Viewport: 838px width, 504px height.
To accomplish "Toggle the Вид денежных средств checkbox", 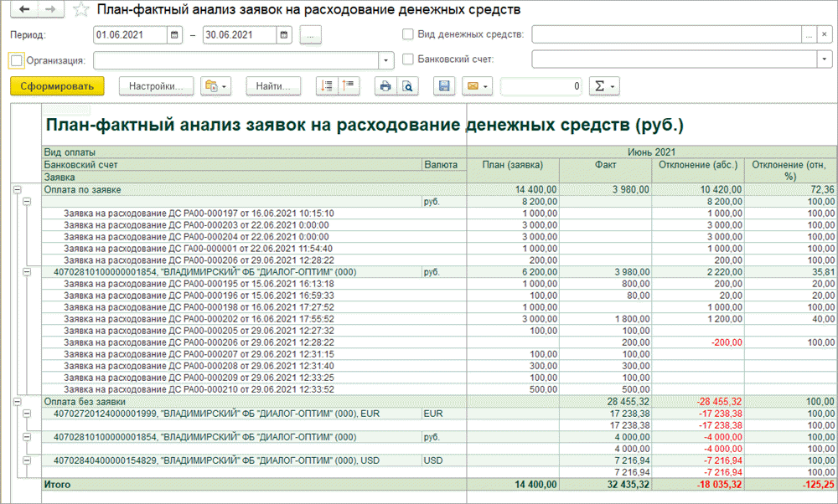I will coord(408,35).
